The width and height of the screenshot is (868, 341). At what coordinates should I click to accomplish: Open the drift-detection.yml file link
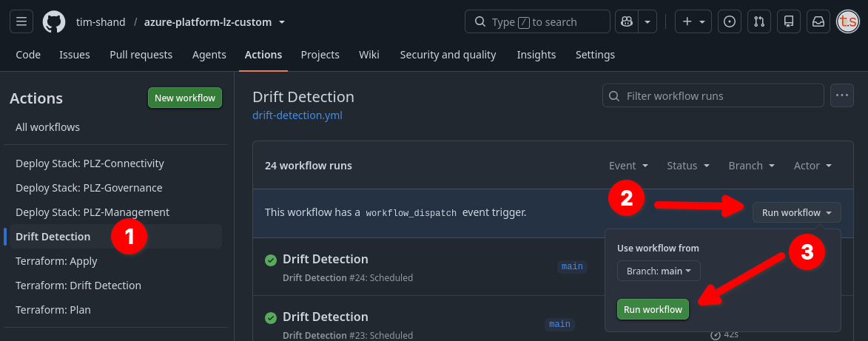pyautogui.click(x=297, y=115)
